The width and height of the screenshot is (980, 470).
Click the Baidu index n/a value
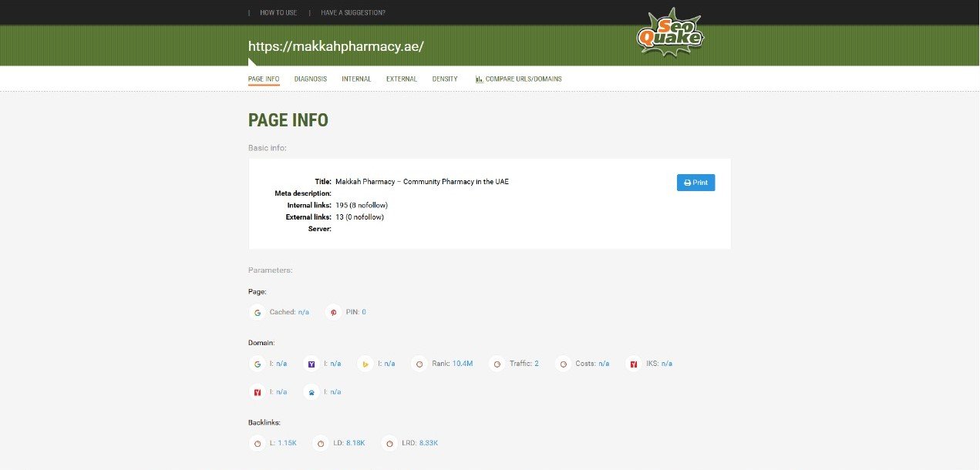pyautogui.click(x=335, y=392)
